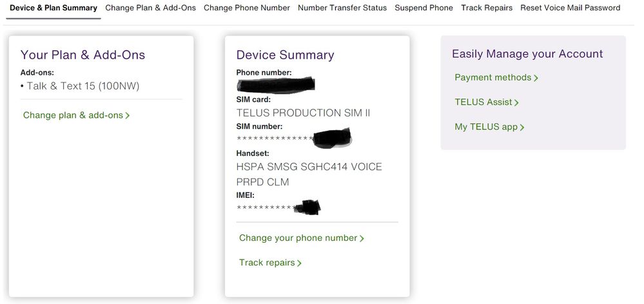This screenshot has width=644, height=304.
Task: Open the Change Plan & Add-Ons tab
Action: tap(150, 8)
